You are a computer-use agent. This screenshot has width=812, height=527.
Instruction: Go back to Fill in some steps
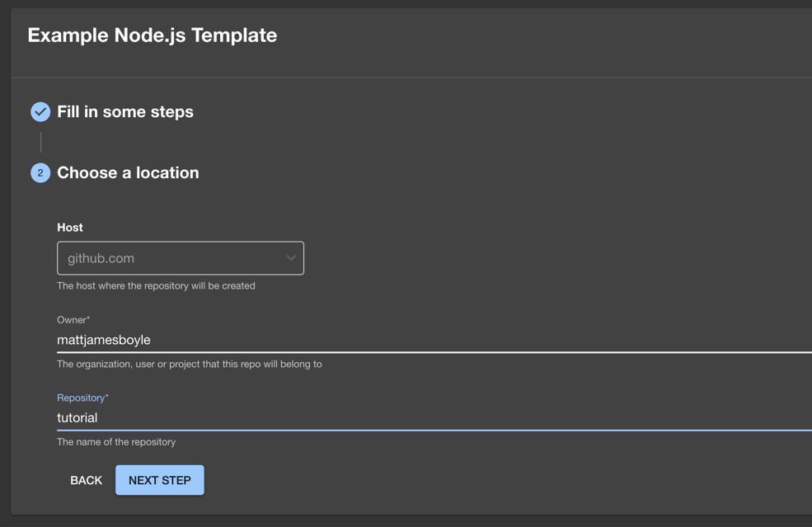[124, 112]
